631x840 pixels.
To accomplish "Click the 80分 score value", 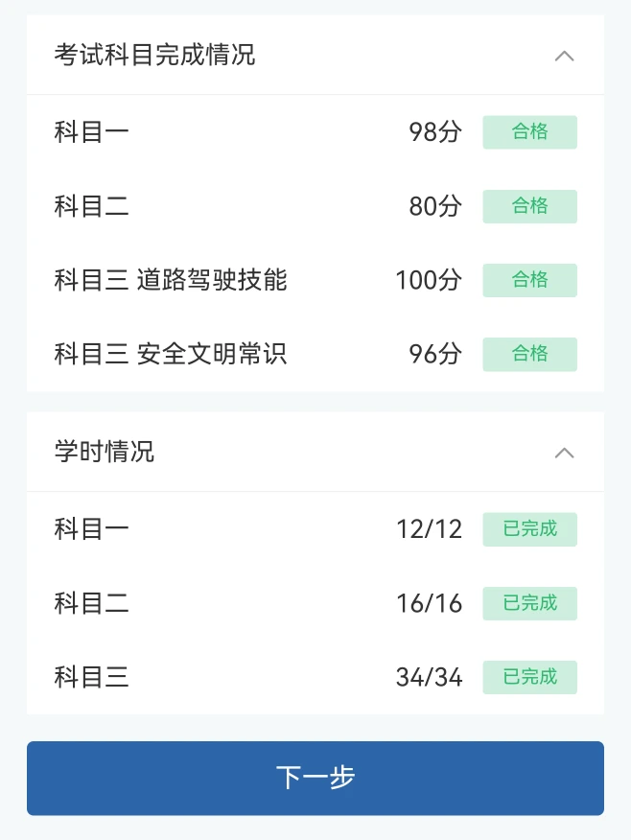I will [435, 206].
